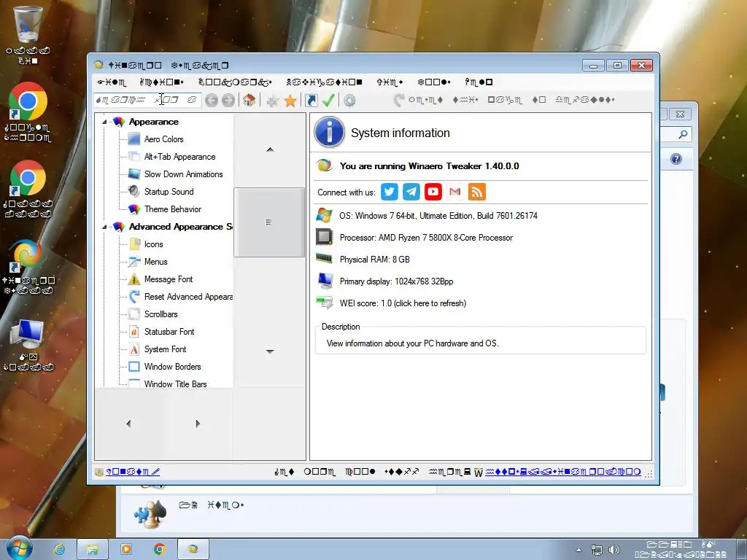Click the search magnifier in background window

click(x=683, y=134)
